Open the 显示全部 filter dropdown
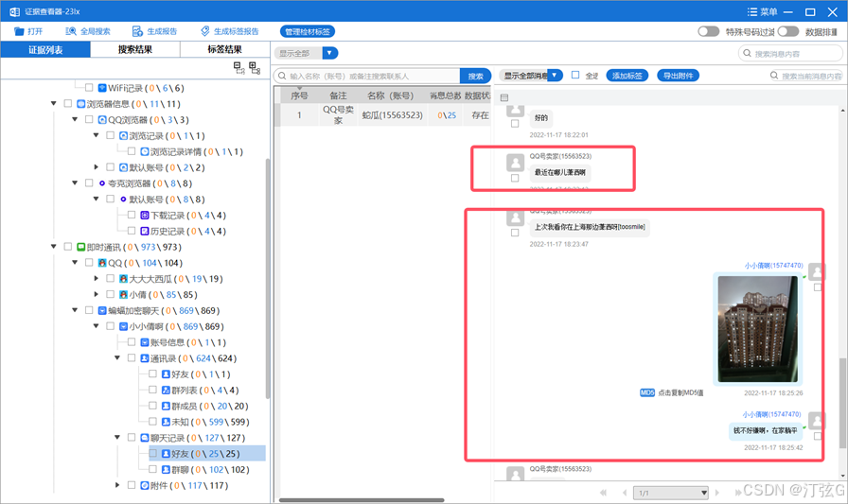 [330, 53]
